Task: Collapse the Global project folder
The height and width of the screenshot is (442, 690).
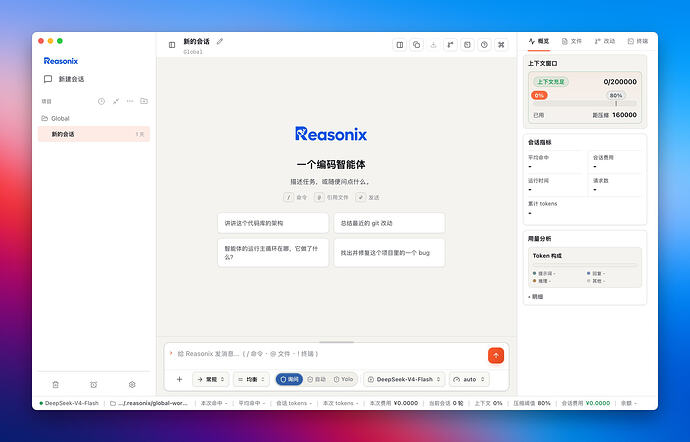Action: coord(55,118)
